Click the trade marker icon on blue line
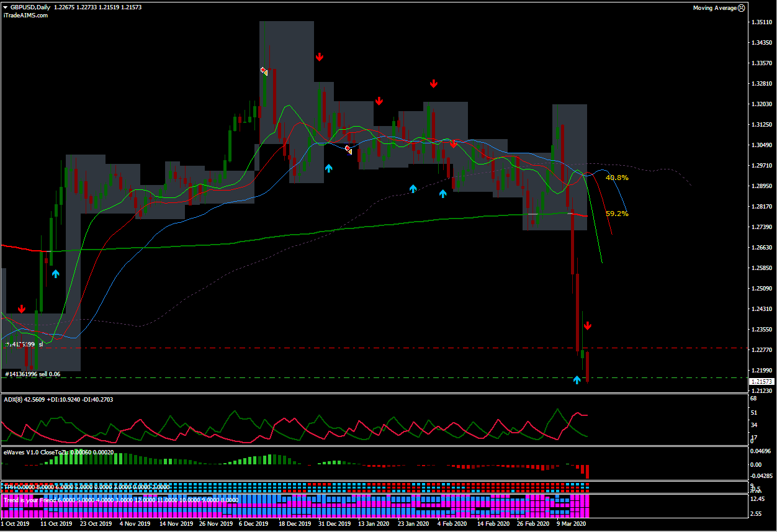The image size is (777, 532). (348, 150)
